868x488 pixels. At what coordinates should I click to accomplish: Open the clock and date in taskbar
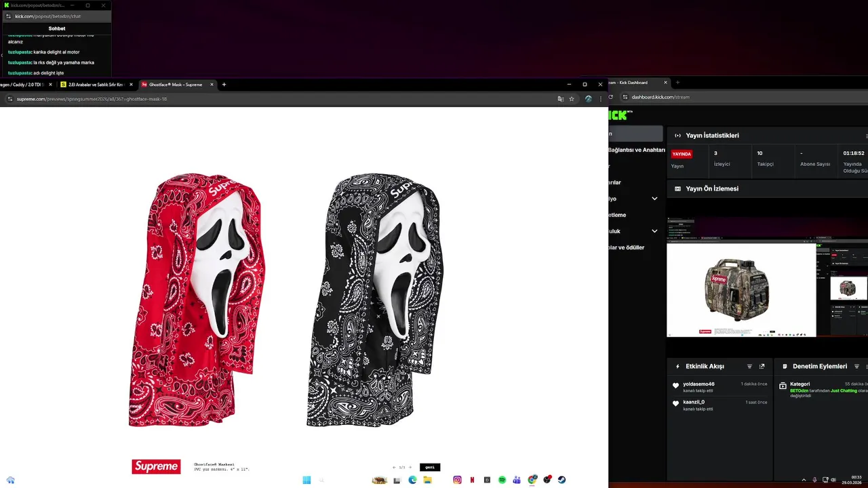[852, 480]
